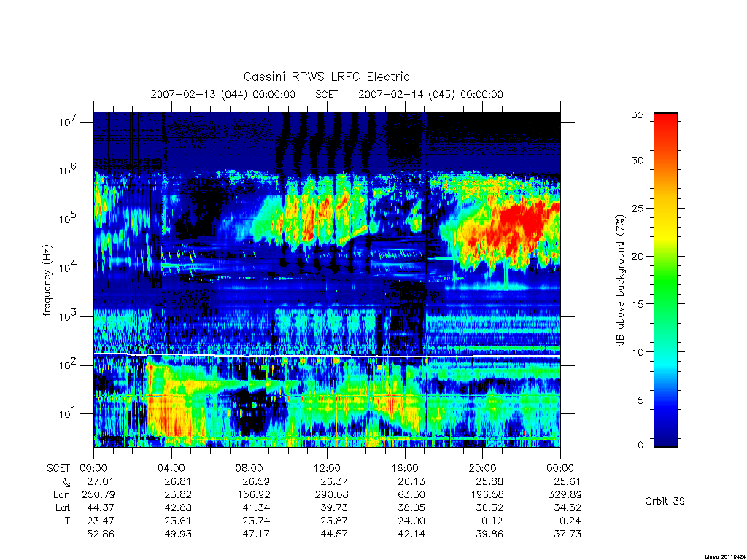Click the 'dB above background (7%)' label
Image resolution: width=747 pixels, height=560 pixels.
coord(620,280)
